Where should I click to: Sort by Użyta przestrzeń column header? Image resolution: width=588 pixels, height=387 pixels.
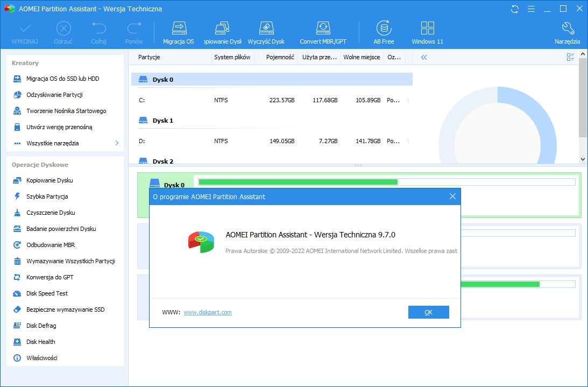[320, 57]
